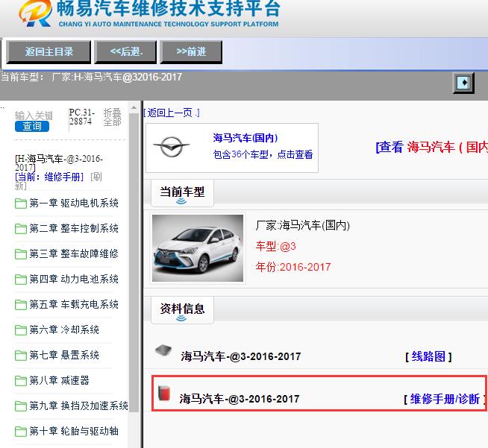Expand 第五章 车载充电系统 chapter
Screen dimensions: 488x448
(x=74, y=305)
